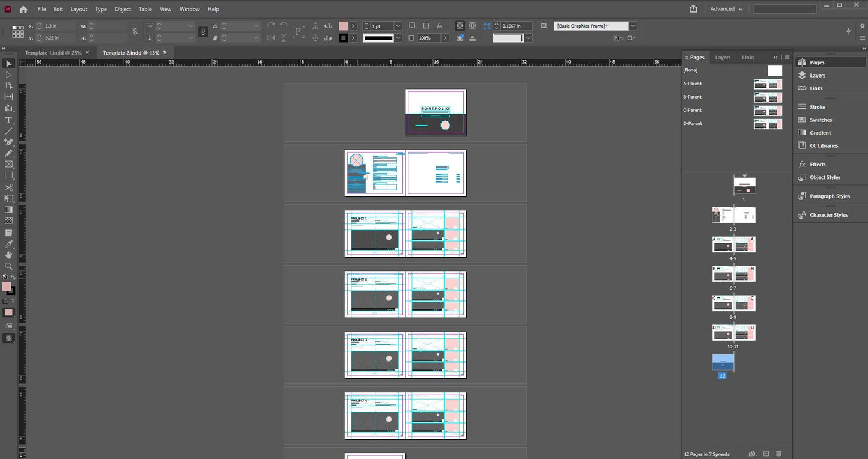Open the Swatches panel
868x459 pixels.
[x=821, y=120]
